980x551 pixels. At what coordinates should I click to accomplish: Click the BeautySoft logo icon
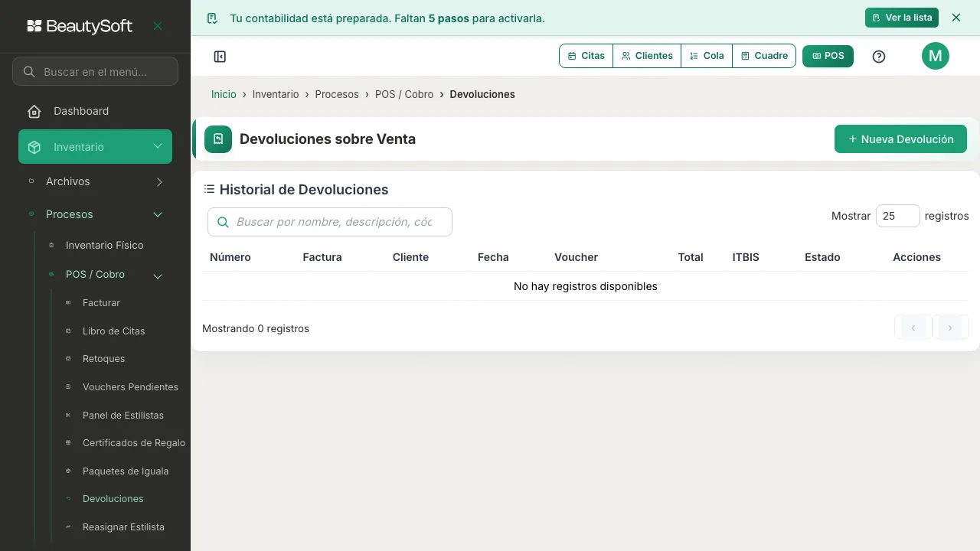point(34,26)
